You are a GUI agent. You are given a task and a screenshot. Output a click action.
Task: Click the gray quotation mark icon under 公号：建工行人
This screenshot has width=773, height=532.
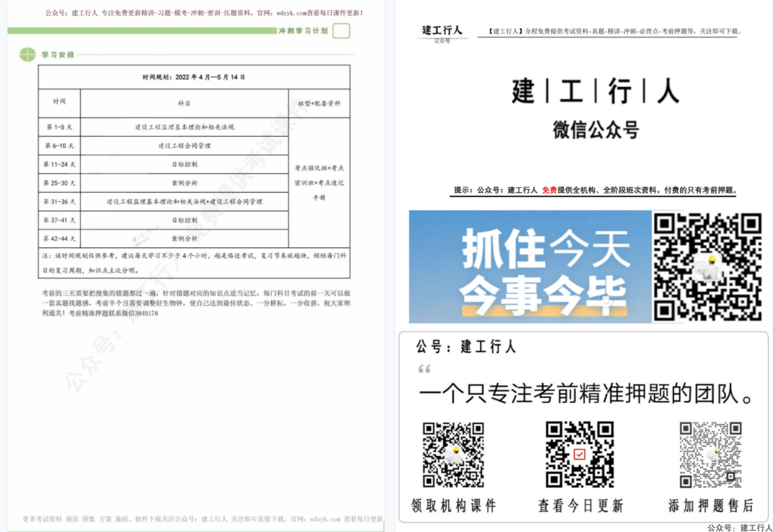[x=424, y=369]
